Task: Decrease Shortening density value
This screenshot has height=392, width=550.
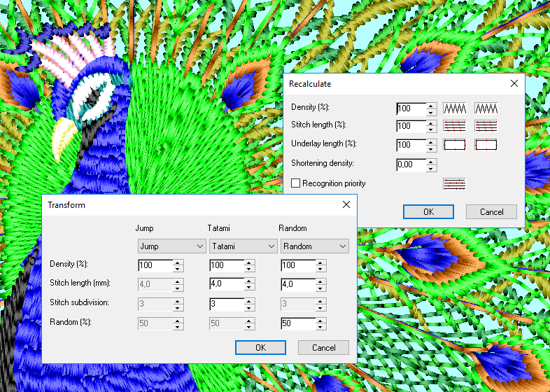Action: click(x=432, y=169)
